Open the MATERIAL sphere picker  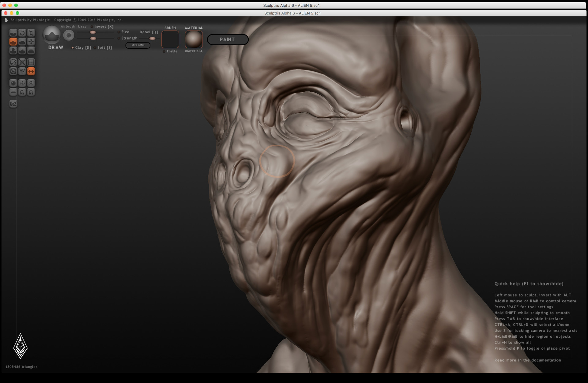click(194, 39)
